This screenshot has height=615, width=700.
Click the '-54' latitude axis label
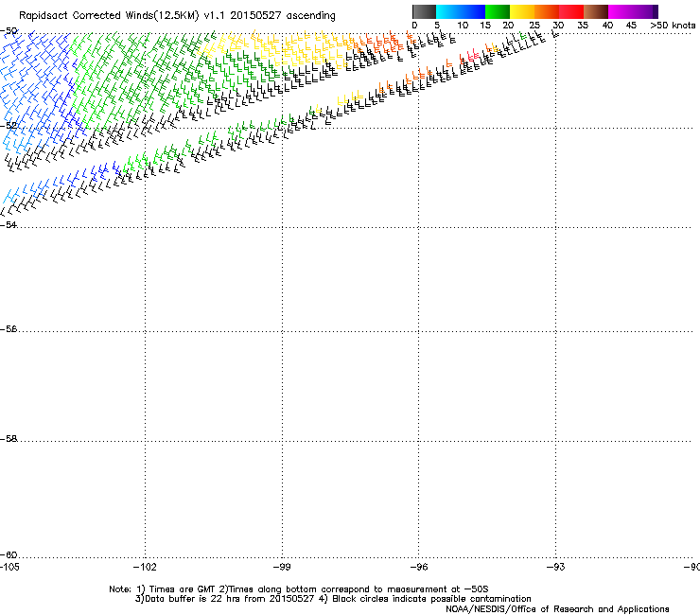tap(9, 224)
